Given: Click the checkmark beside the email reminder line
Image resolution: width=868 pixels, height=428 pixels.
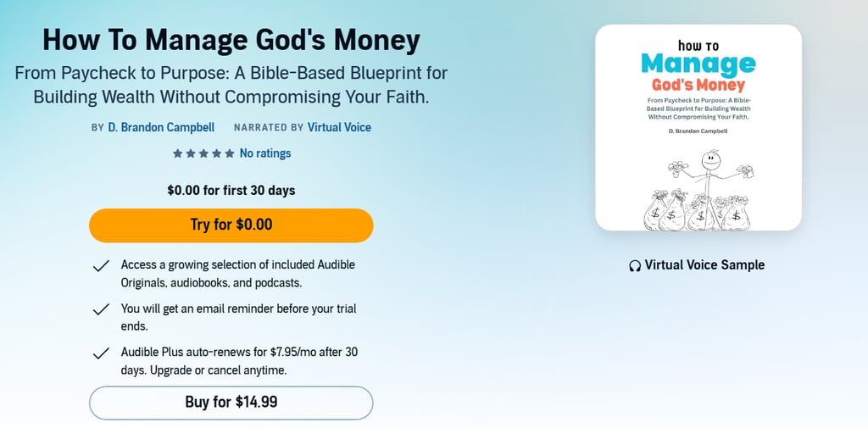Looking at the screenshot, I should click(101, 309).
